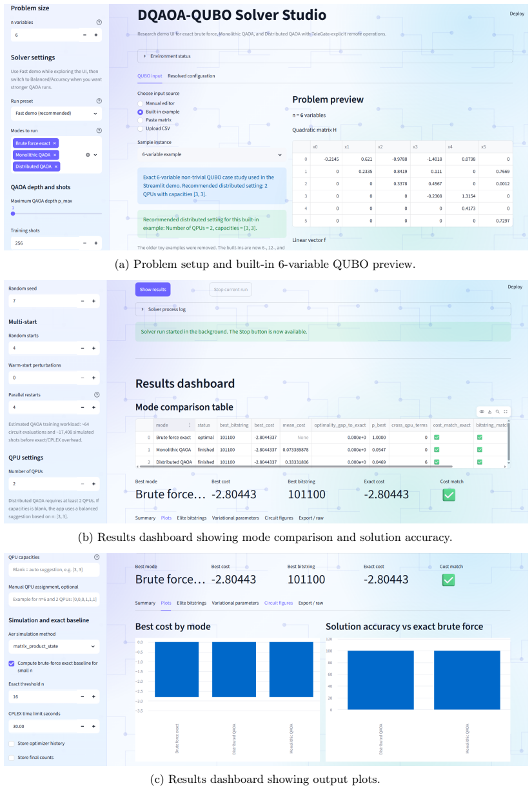Open the QUBO input tab

click(150, 76)
